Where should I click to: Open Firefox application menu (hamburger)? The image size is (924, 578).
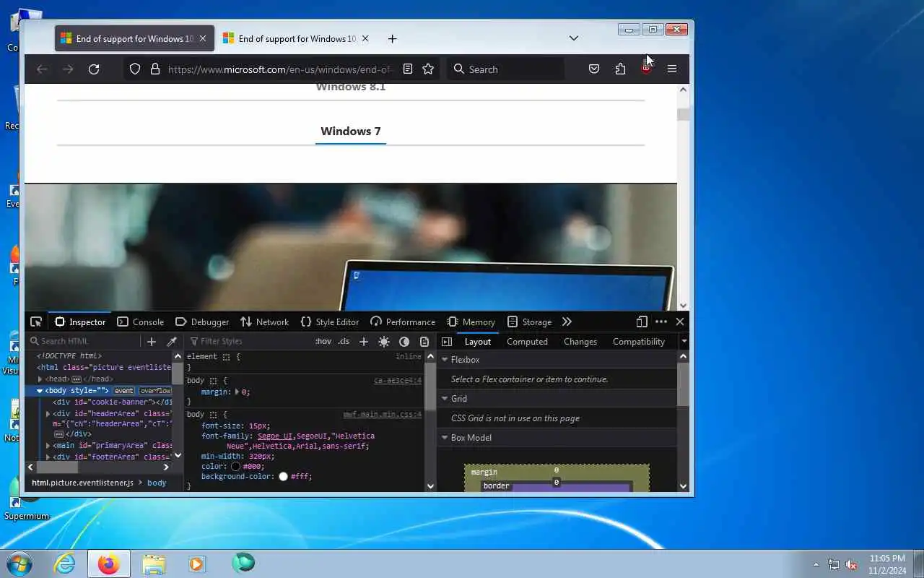(x=672, y=69)
